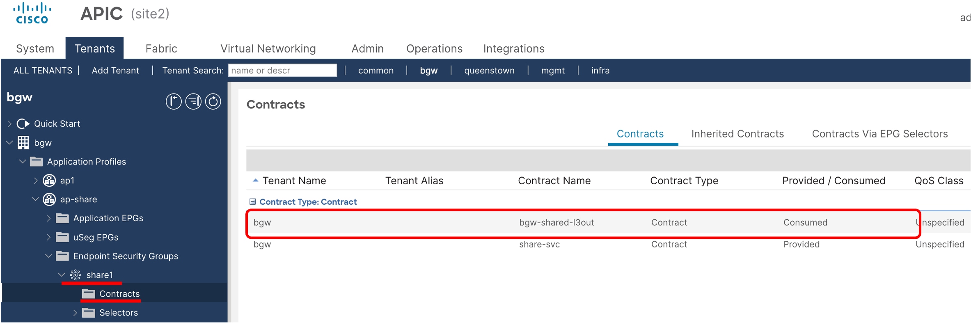Open the Admin menu tab
Screen dimensions: 980x325
(367, 48)
